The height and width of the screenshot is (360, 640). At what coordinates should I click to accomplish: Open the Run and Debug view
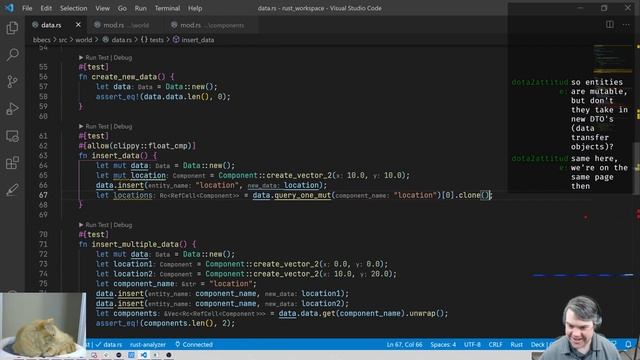pos(12,109)
